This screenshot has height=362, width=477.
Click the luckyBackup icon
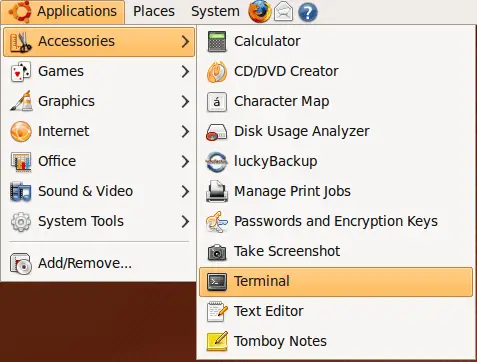pos(217,162)
